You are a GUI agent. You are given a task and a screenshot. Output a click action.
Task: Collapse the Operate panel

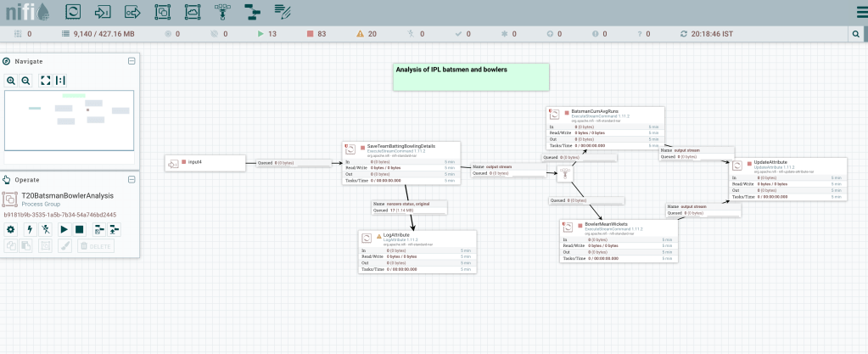(132, 179)
